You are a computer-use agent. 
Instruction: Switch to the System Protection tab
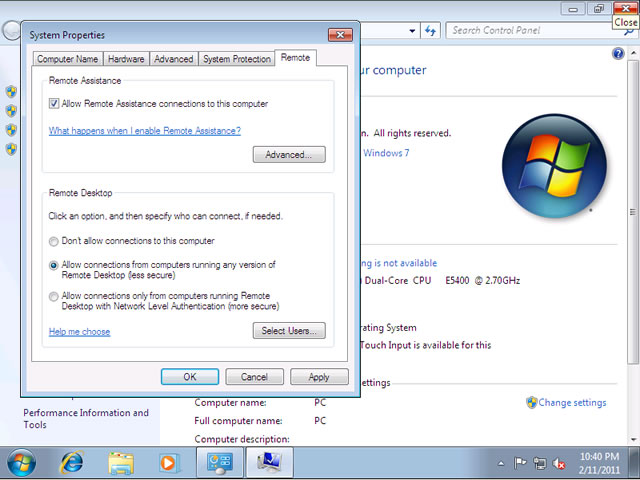(x=237, y=59)
